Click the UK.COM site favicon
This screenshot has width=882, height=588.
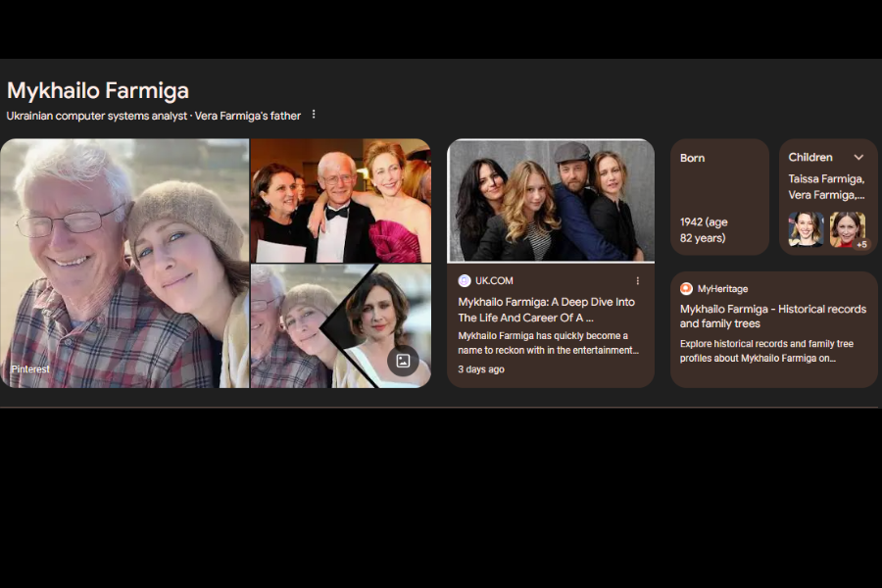[x=465, y=281]
